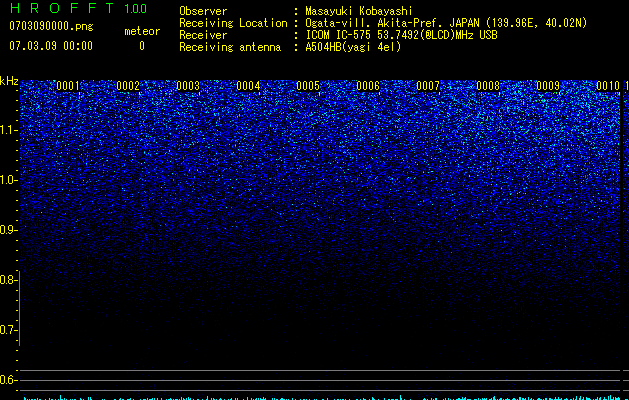The width and height of the screenshot is (629, 400).
Task: Click time marker 0003
Action: pos(188,86)
